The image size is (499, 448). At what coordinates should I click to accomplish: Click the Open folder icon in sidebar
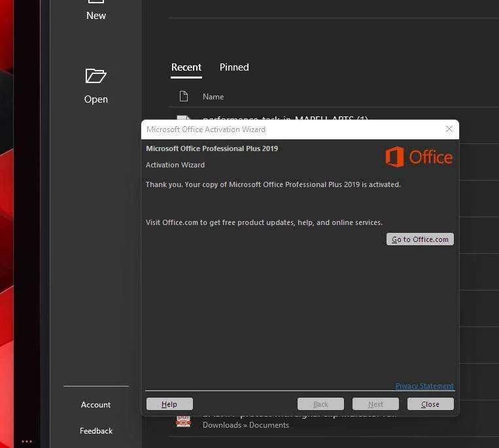pyautogui.click(x=95, y=76)
